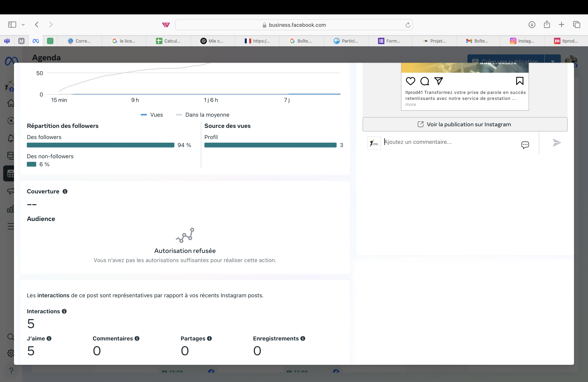Click the heart like icon on post
Viewport: 588px width, 382px height.
coord(410,81)
